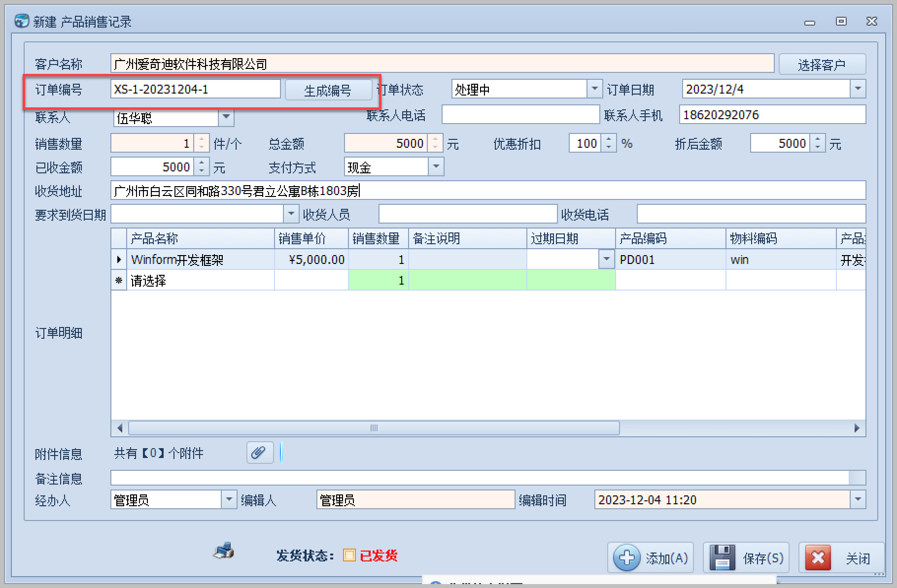
Task: Toggle the 已发货 shipped checkbox
Action: pos(349,555)
